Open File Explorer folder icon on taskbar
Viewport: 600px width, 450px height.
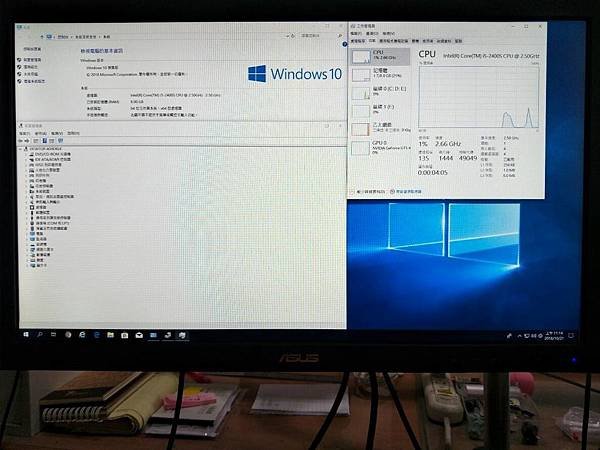(110, 335)
